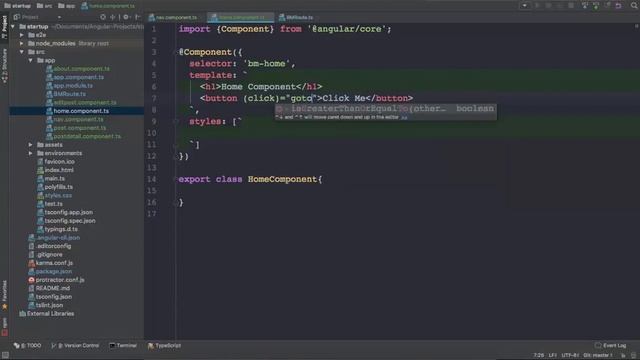Open the run configuration dropdown
This screenshot has width=640, height=360.
tap(524, 5)
